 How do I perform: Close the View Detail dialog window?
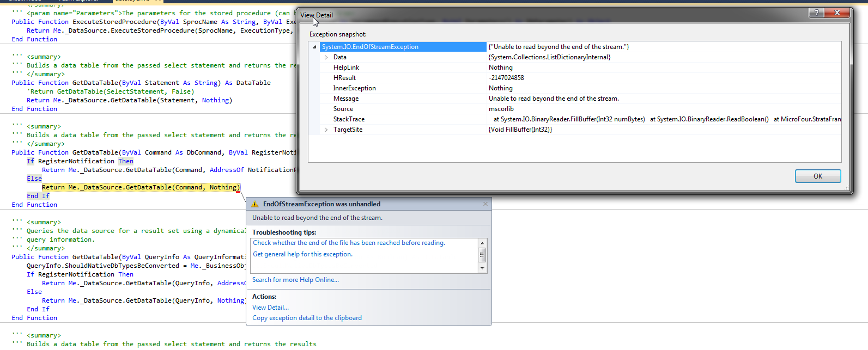tap(836, 13)
